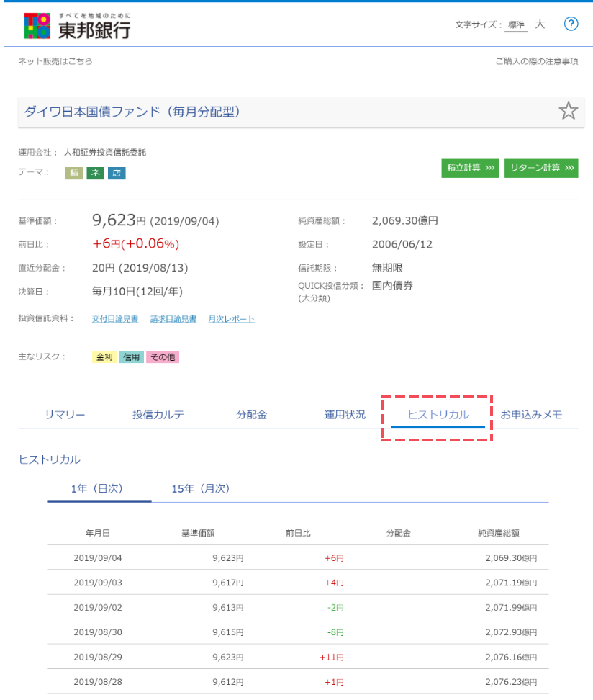This screenshot has height=700, width=593.
Task: Set font size to 大
Action: pyautogui.click(x=540, y=24)
